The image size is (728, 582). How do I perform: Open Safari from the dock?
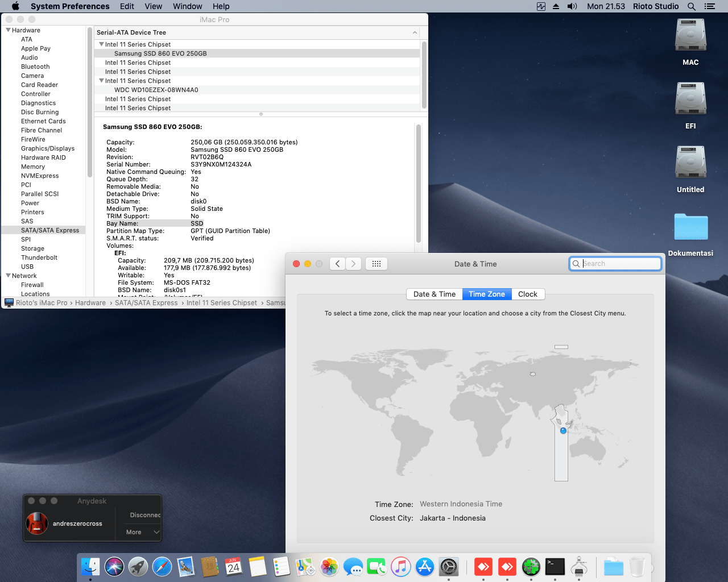162,567
